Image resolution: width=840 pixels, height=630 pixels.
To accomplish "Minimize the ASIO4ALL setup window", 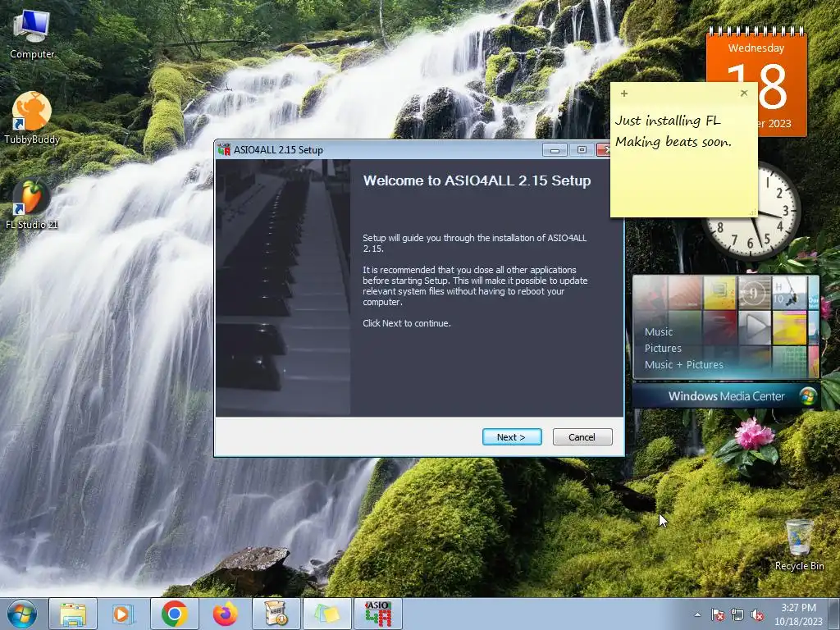I will (555, 150).
